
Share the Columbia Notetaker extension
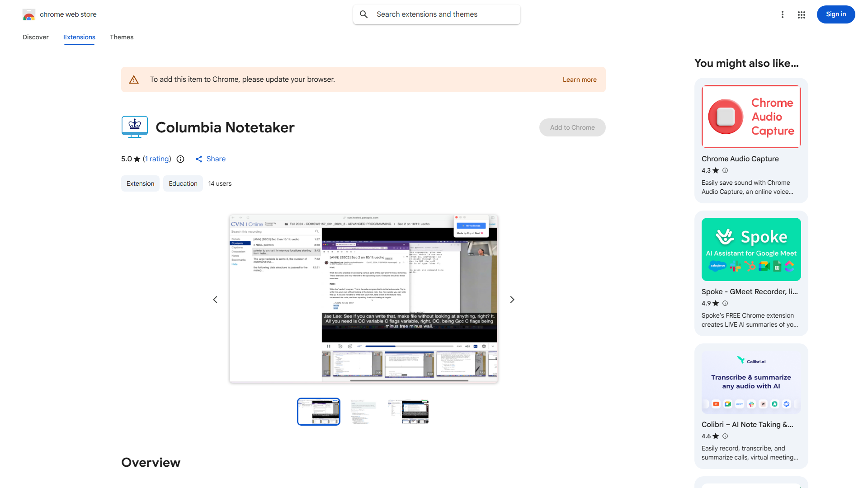(210, 159)
